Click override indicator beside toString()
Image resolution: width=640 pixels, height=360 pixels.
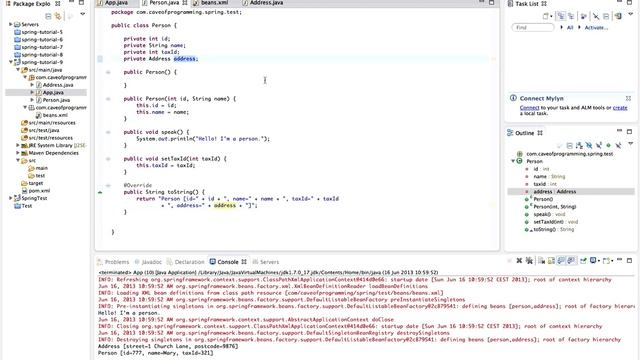click(x=100, y=192)
